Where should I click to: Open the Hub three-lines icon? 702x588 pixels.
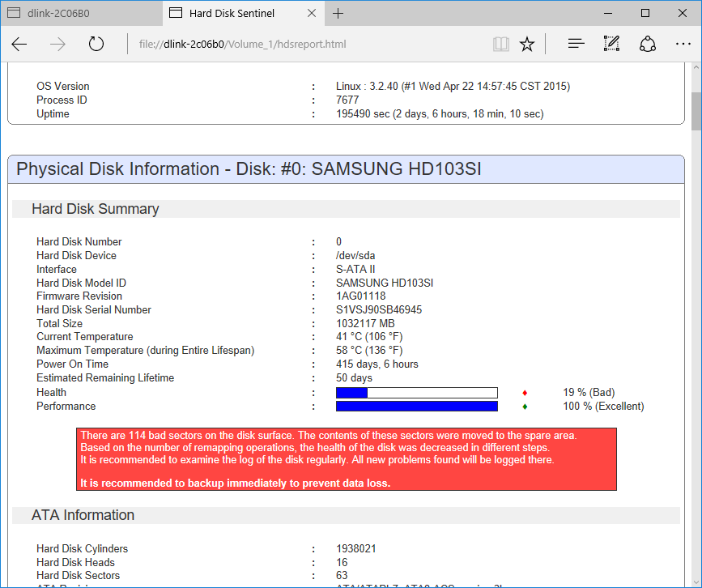coord(576,44)
